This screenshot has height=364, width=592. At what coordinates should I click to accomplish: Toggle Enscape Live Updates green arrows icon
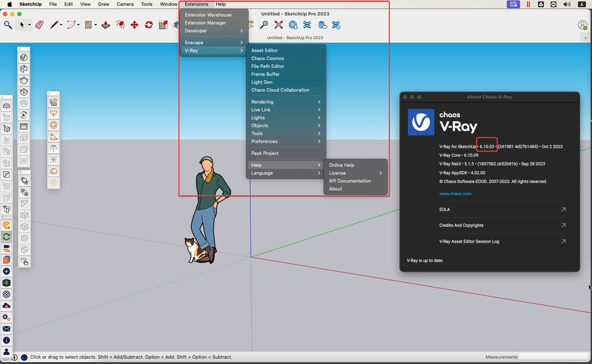6,237
